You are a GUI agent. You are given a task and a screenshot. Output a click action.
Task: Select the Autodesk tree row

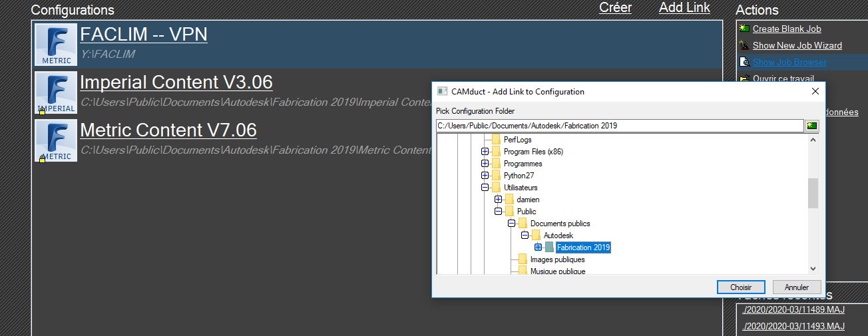[x=558, y=236]
